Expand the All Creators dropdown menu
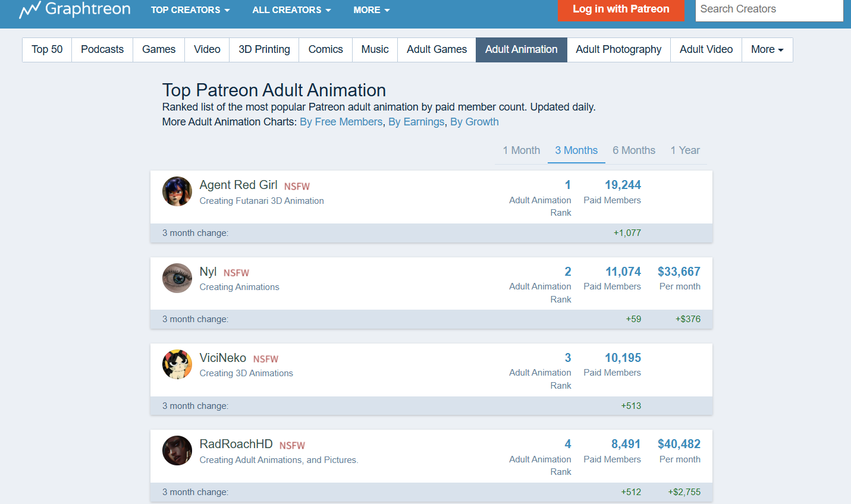Image resolution: width=851 pixels, height=504 pixels. [291, 10]
